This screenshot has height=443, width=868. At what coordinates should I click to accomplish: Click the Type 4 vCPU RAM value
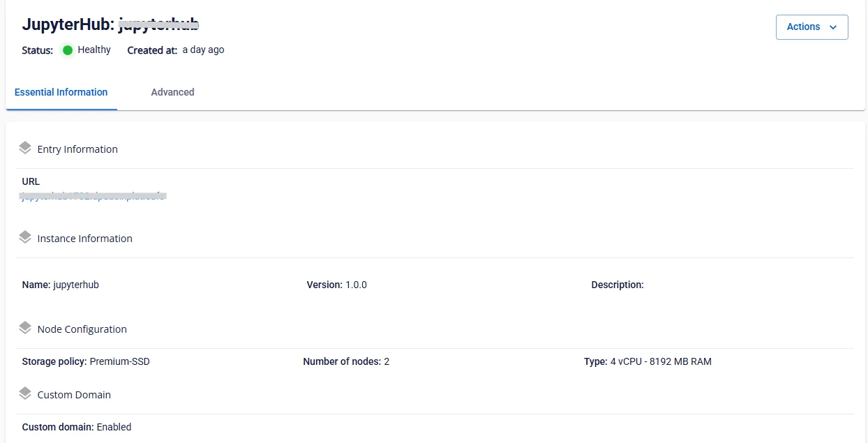[x=661, y=361]
